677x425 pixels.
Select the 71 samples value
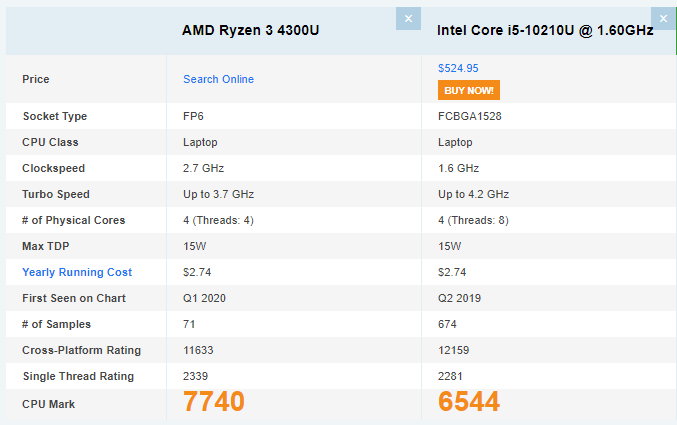click(189, 324)
